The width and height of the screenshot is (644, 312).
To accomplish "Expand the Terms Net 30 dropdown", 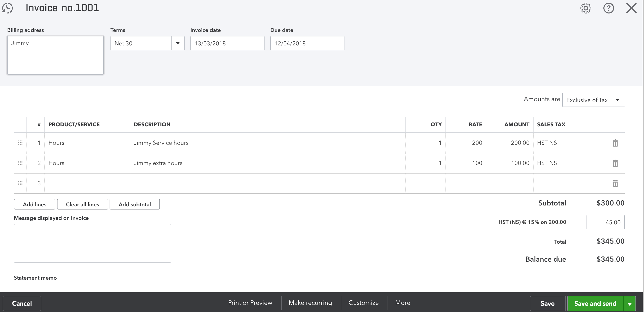I will pyautogui.click(x=178, y=43).
